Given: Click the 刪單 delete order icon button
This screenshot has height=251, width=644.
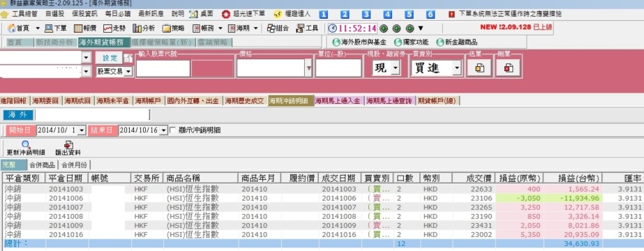Looking at the screenshot, I should pos(509,68).
